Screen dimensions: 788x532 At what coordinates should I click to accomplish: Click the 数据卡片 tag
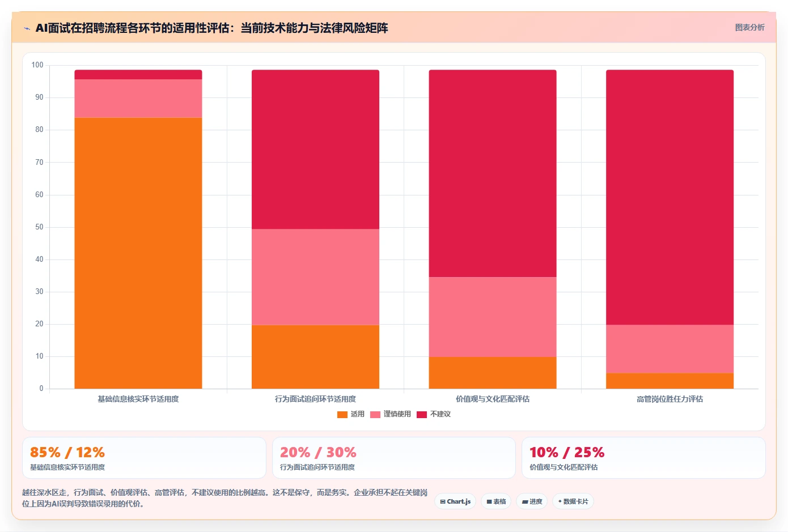[x=573, y=501]
